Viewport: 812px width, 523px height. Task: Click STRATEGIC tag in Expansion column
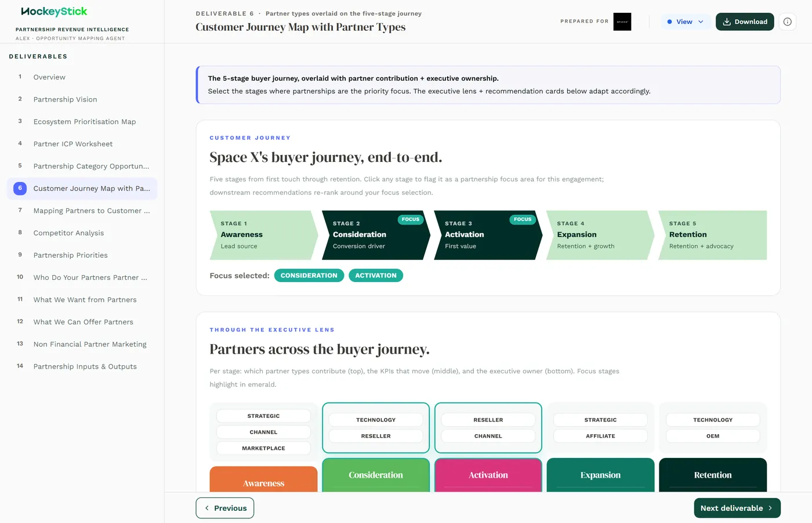pos(600,420)
